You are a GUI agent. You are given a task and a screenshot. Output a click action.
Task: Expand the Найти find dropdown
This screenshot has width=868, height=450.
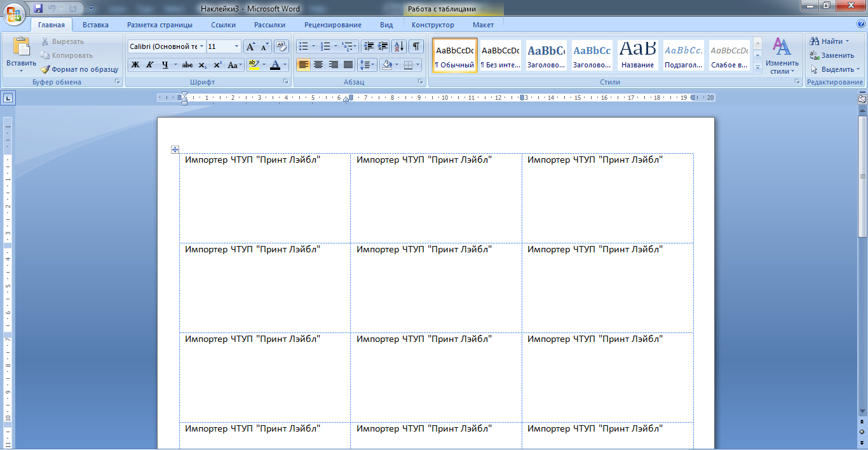point(846,41)
